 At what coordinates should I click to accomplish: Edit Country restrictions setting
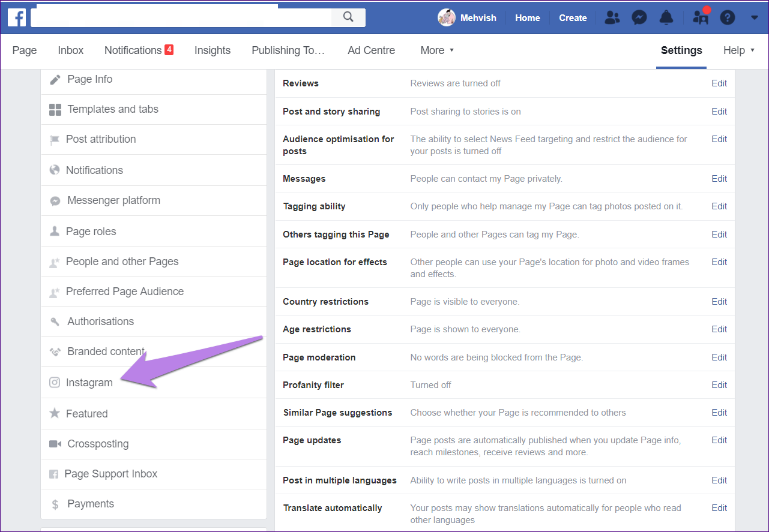point(719,302)
